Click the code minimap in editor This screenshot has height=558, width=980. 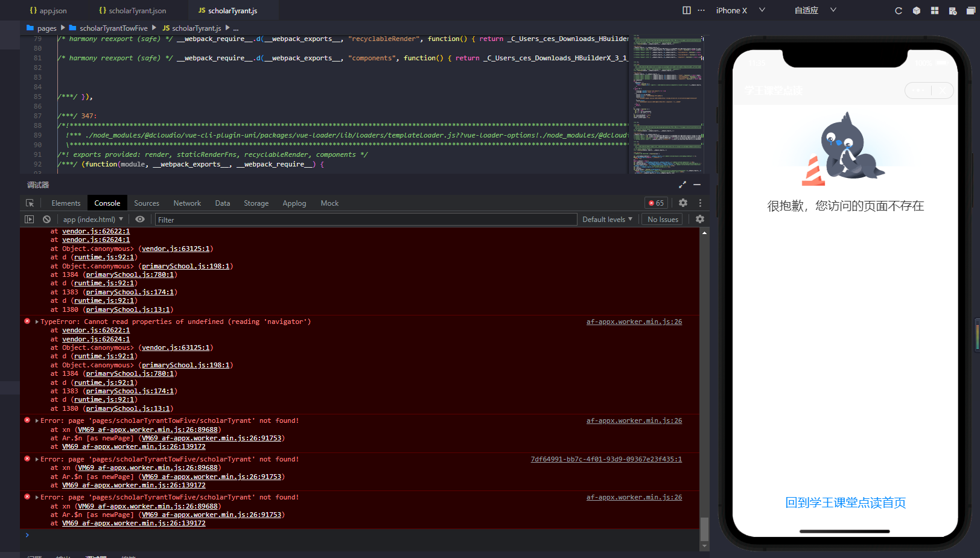(667, 104)
